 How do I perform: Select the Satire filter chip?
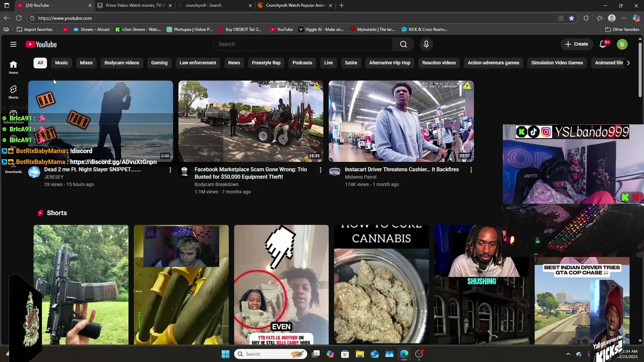351,63
